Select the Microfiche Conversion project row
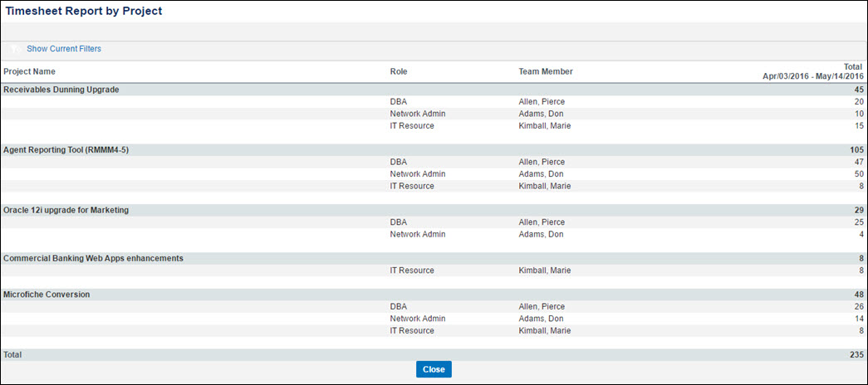Screen dimensions: 868x385 (x=434, y=295)
